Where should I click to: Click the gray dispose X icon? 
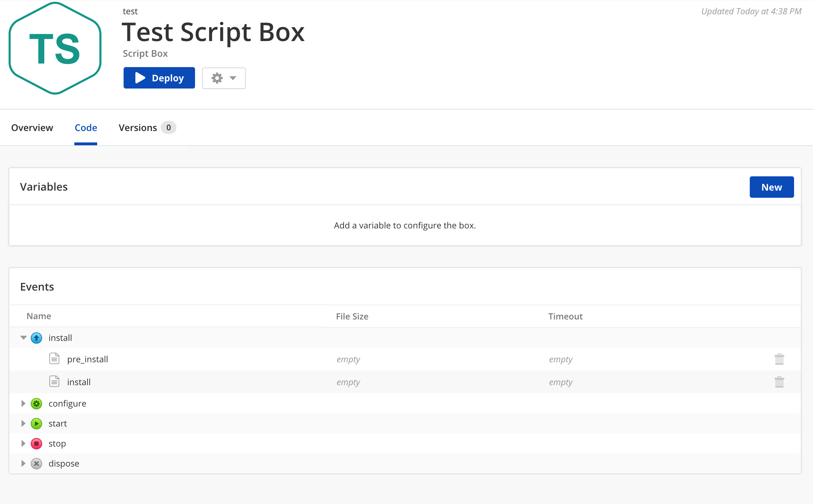coord(36,464)
